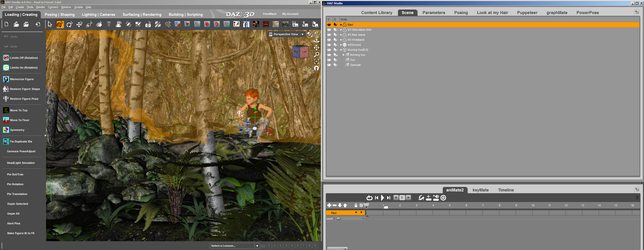Click the Limits Off (Rotation) icon
Image resolution: width=644 pixels, height=250 pixels.
[x=6, y=58]
